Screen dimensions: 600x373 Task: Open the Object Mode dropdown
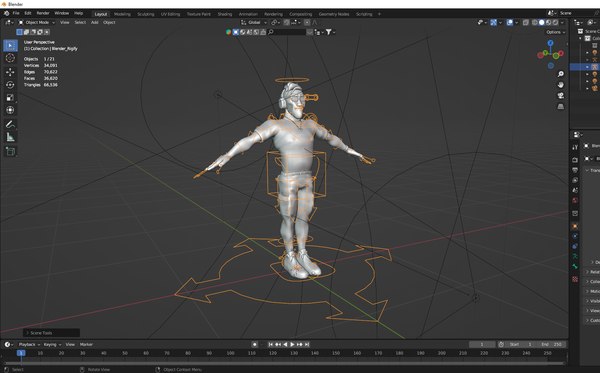(36, 23)
